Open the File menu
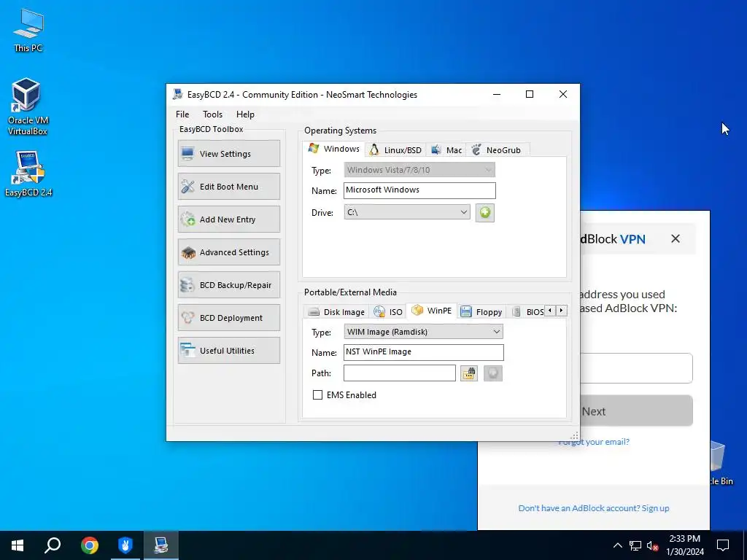 182,114
